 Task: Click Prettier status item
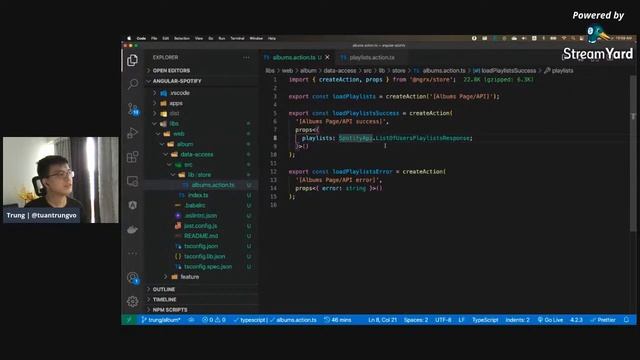pos(603,320)
